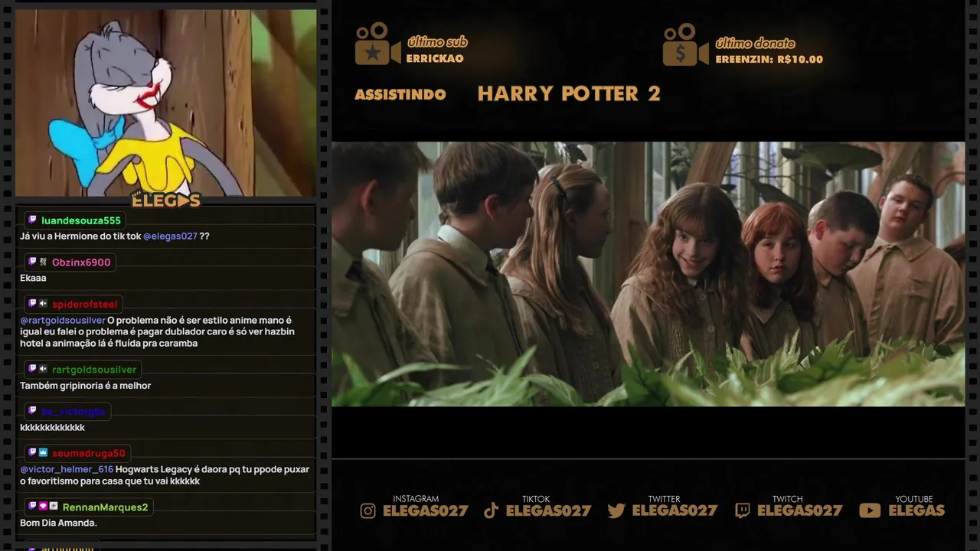Click the speaker badge beside rartgoldsousilver
This screenshot has width=980, height=551.
tap(43, 369)
